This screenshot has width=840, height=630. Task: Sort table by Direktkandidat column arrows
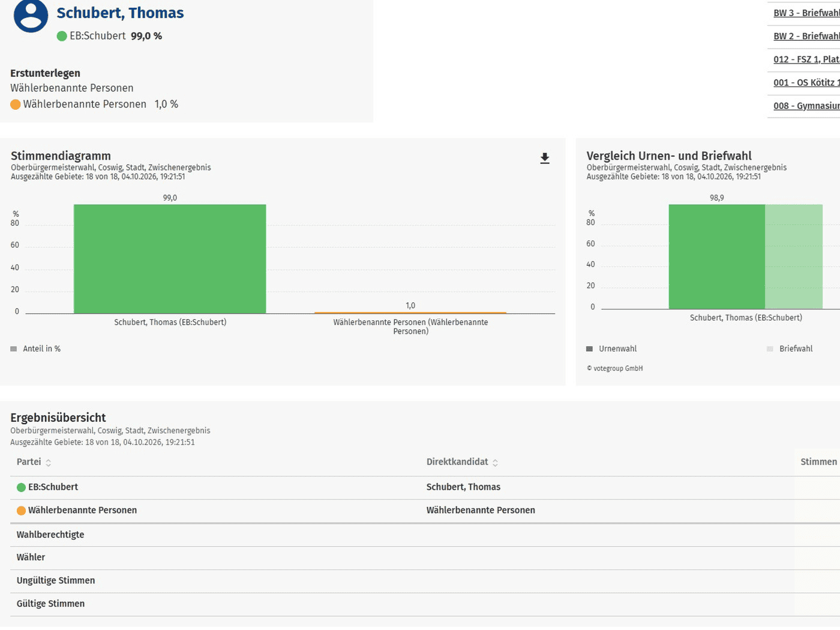pos(495,463)
